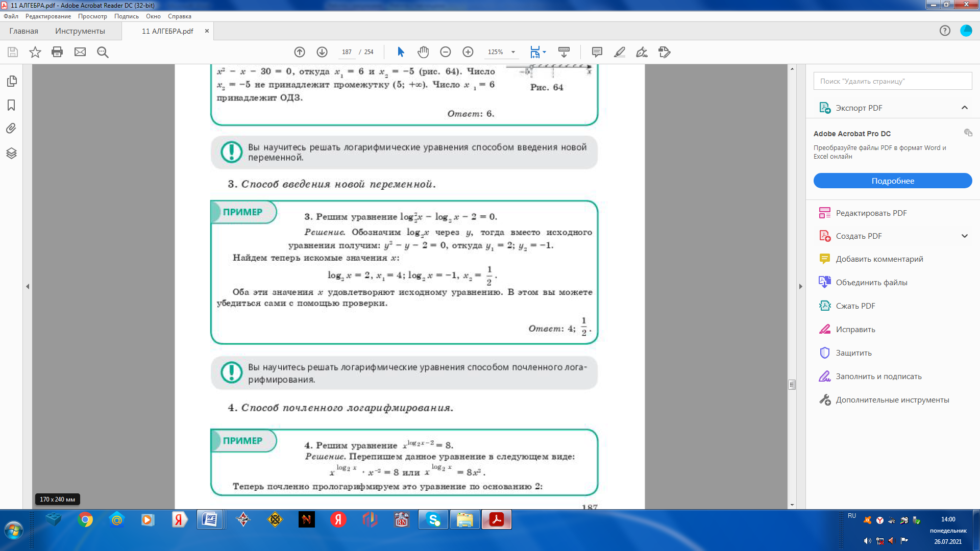This screenshot has width=980, height=551.
Task: Open the 125% zoom level dropdown
Action: click(513, 52)
